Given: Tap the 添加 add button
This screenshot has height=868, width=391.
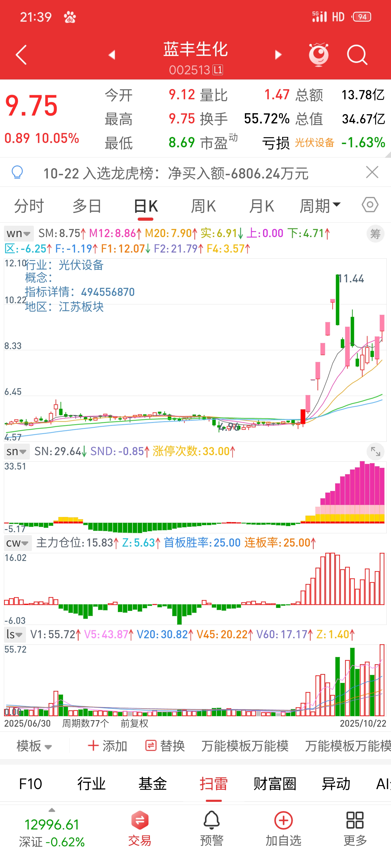Looking at the screenshot, I should click(x=107, y=746).
